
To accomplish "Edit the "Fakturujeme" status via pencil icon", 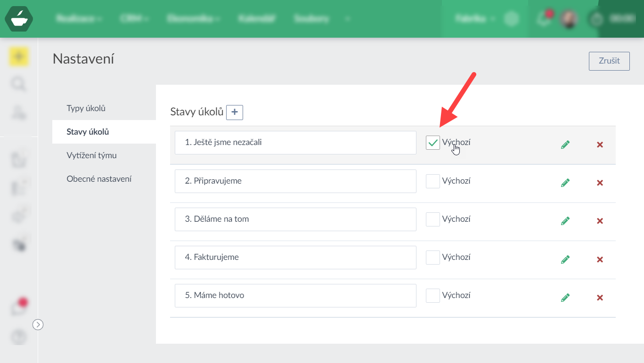I will 565,259.
